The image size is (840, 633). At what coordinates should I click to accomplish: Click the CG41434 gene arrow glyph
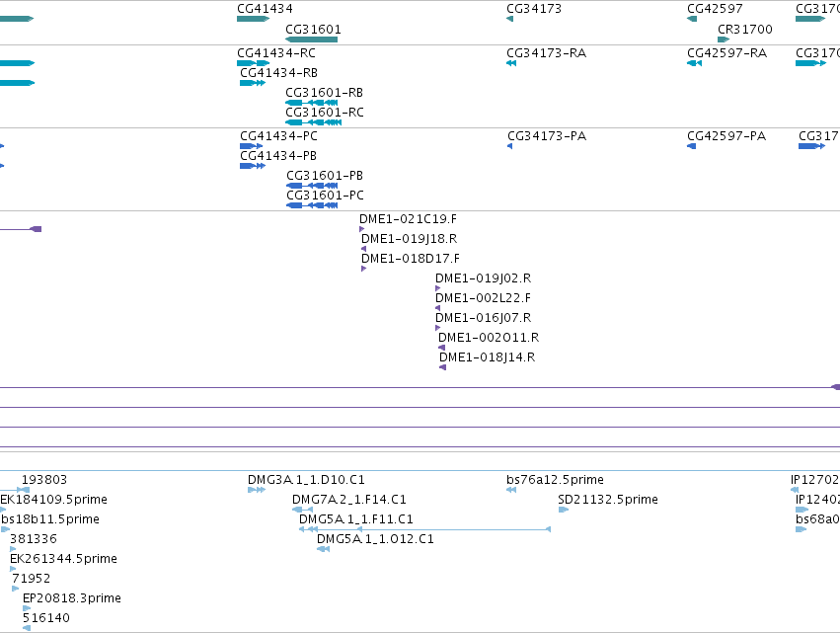click(x=253, y=19)
